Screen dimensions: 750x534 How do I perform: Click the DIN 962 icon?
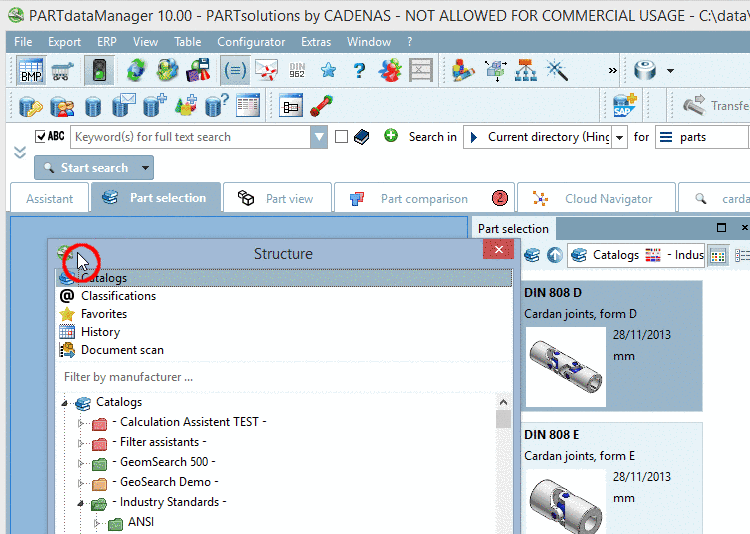point(297,71)
